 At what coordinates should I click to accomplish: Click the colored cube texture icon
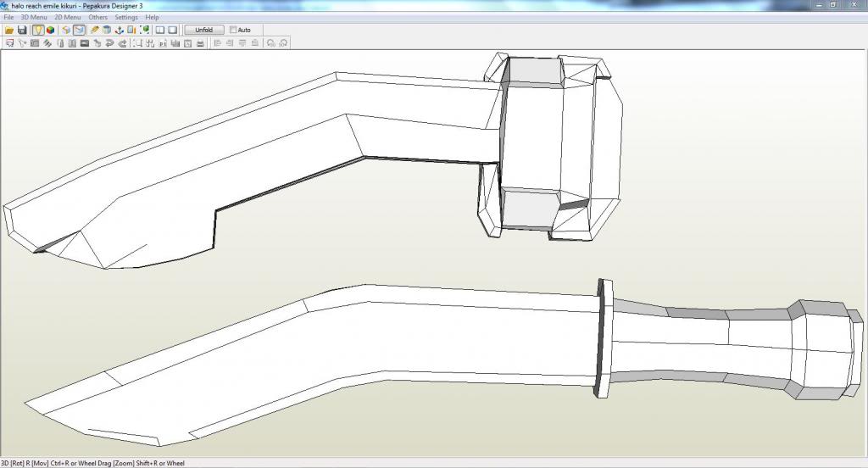pos(50,30)
